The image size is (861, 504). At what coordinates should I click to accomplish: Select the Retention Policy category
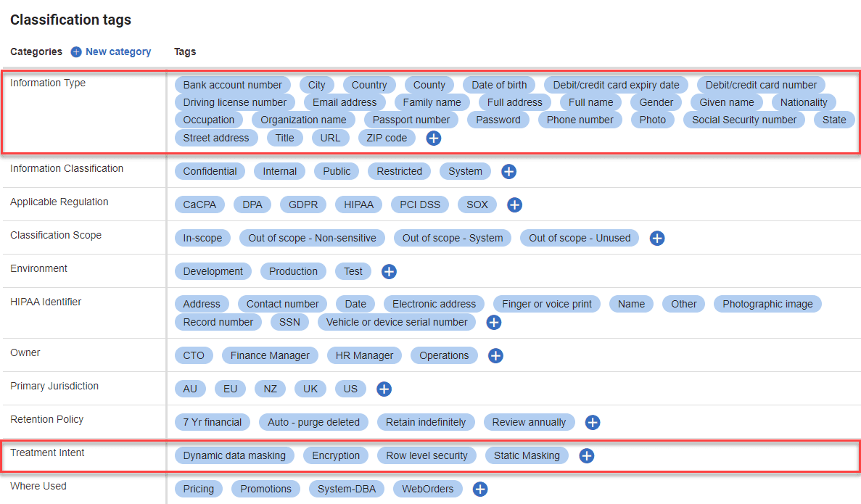click(x=46, y=419)
